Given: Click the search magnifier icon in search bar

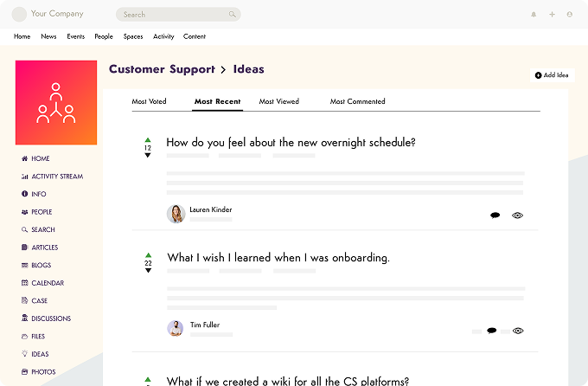Looking at the screenshot, I should point(232,15).
